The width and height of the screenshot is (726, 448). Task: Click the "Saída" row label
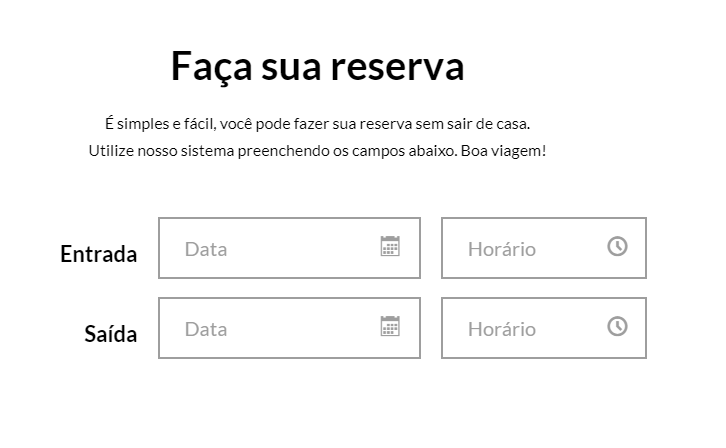click(x=110, y=334)
